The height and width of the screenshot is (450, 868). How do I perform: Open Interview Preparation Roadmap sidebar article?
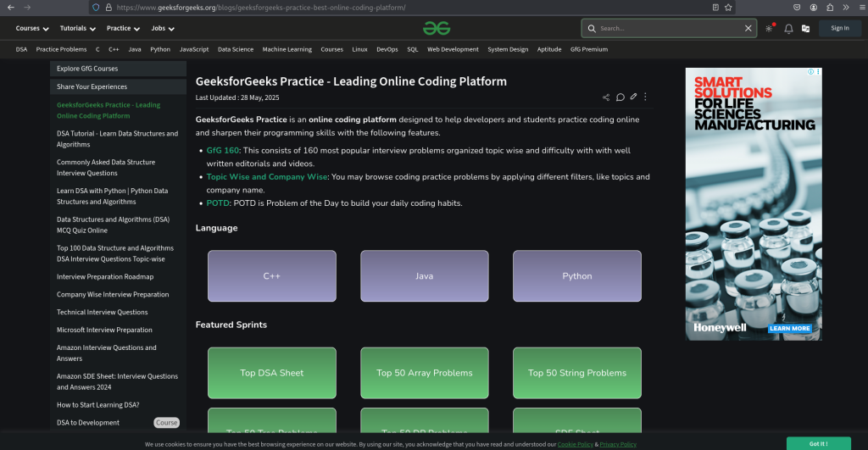click(105, 277)
